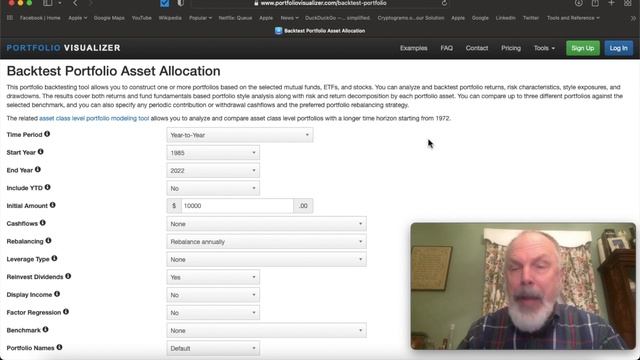640x360 pixels.
Task: Open the Netflix Queue bookmark
Action: point(235,18)
